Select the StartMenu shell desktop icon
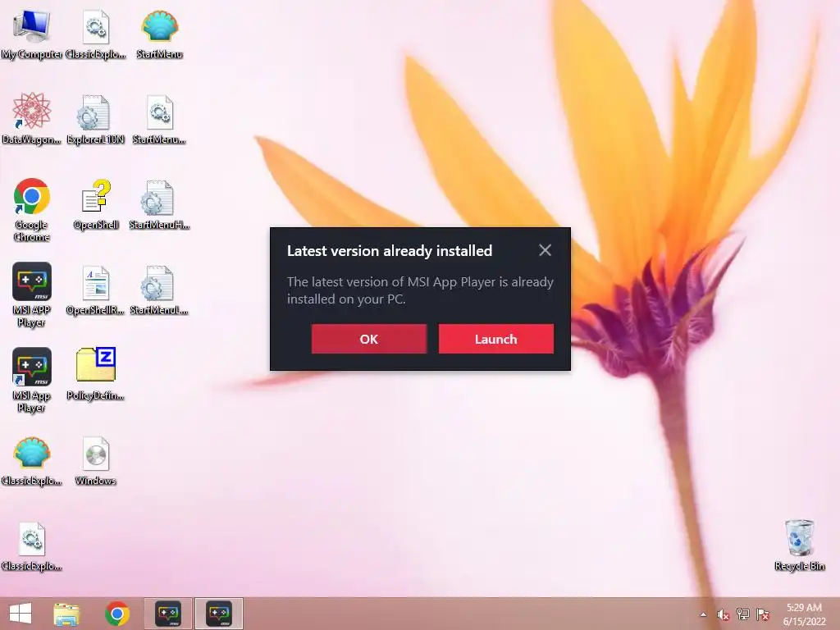This screenshot has width=840, height=630. coord(159,33)
